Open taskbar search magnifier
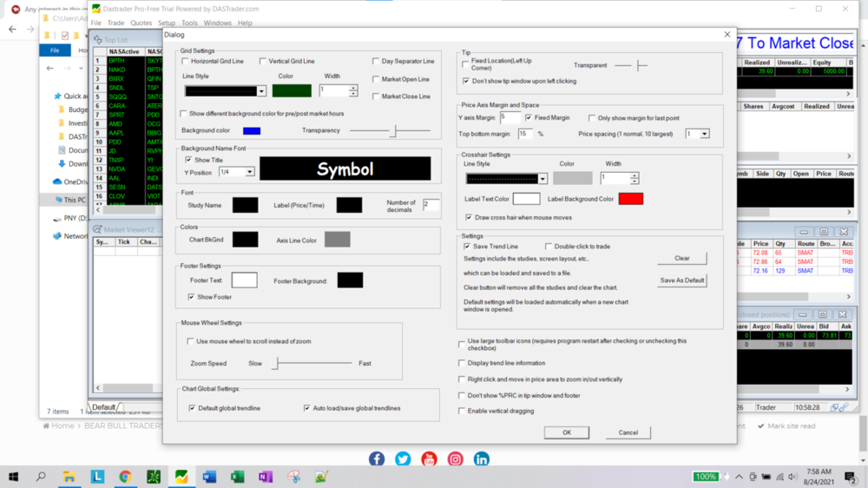This screenshot has width=868, height=488. 41,477
